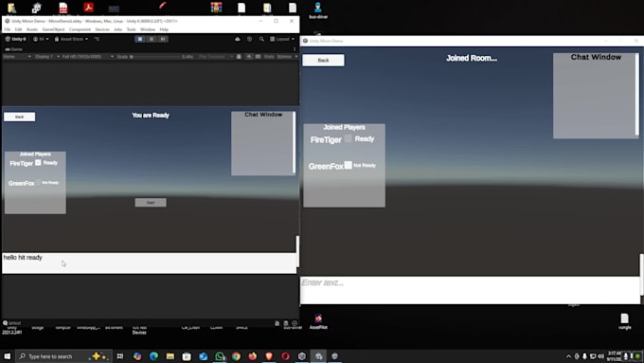Screen dimensions: 644x363
Task: Click the Step frame button in Unity toolbar
Action: point(163,39)
